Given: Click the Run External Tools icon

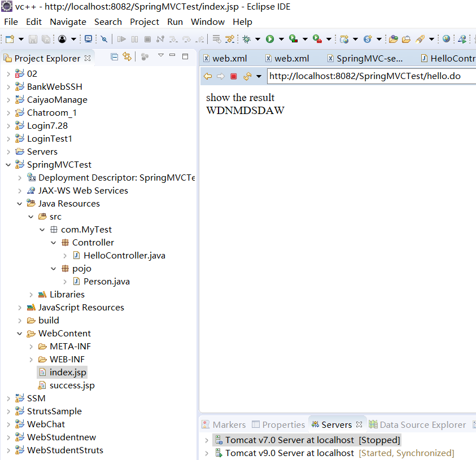Looking at the screenshot, I should 317,39.
